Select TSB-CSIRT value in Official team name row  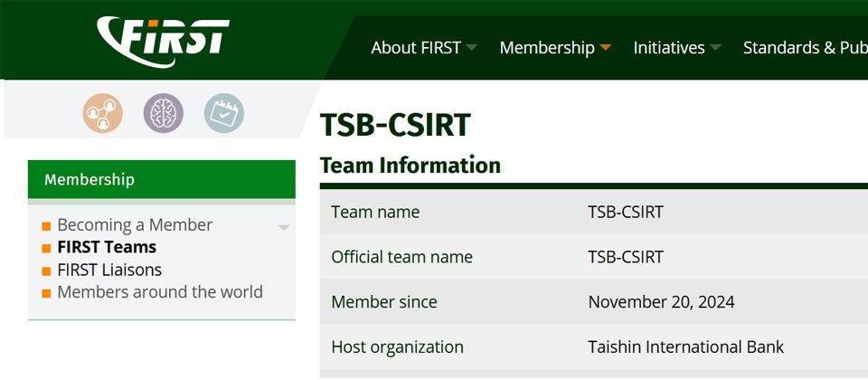[x=626, y=257]
